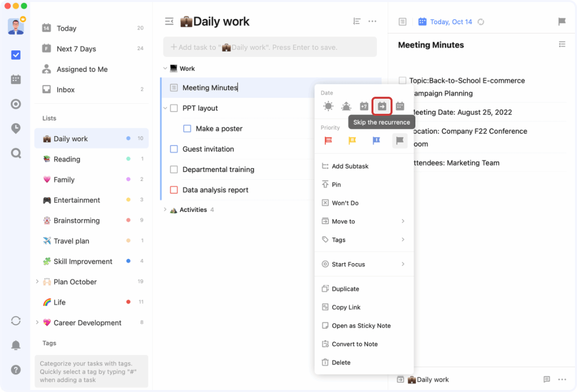Set date to Today with sun icon

click(328, 106)
